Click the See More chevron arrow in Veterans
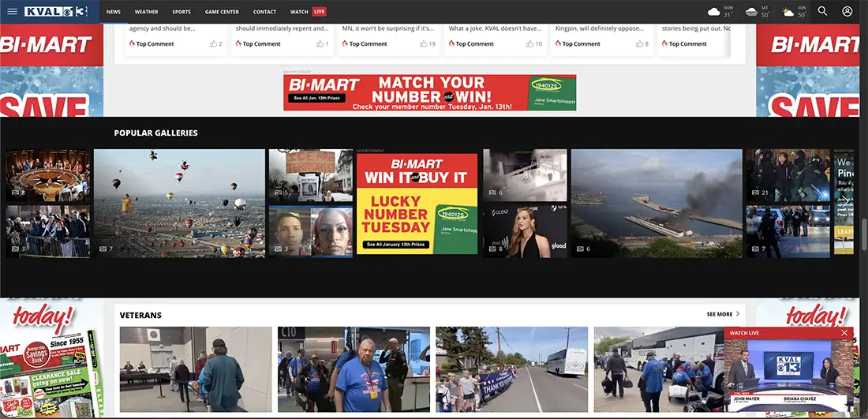868x419 pixels. tap(738, 314)
